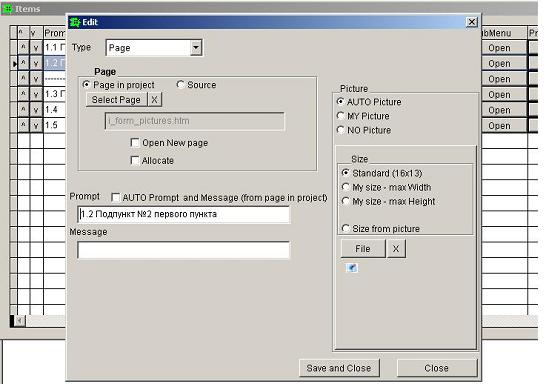Clear picture file with X next to File
This screenshot has width=546, height=384.
[x=396, y=249]
